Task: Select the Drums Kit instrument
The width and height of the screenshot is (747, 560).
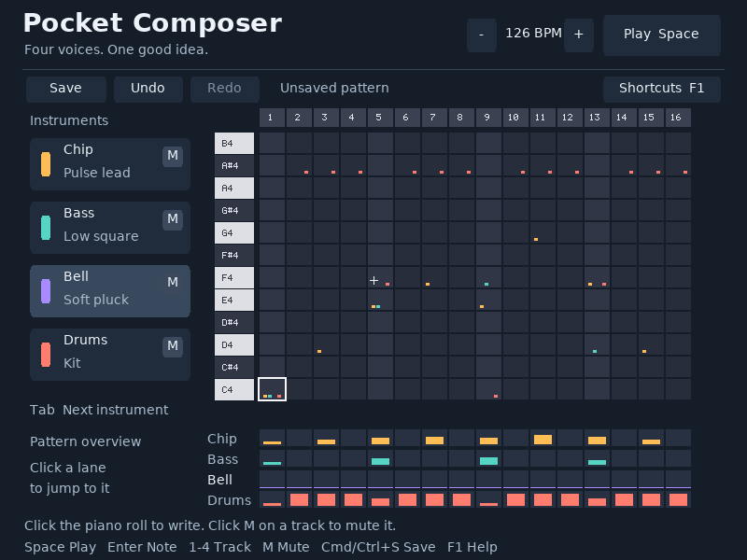Action: 110,355
